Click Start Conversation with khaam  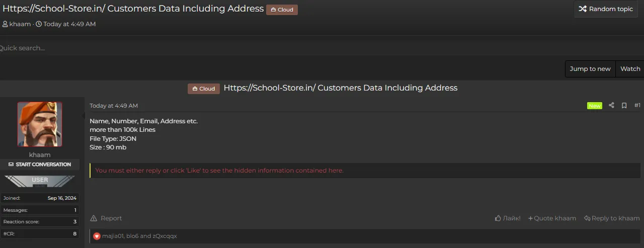pyautogui.click(x=40, y=164)
